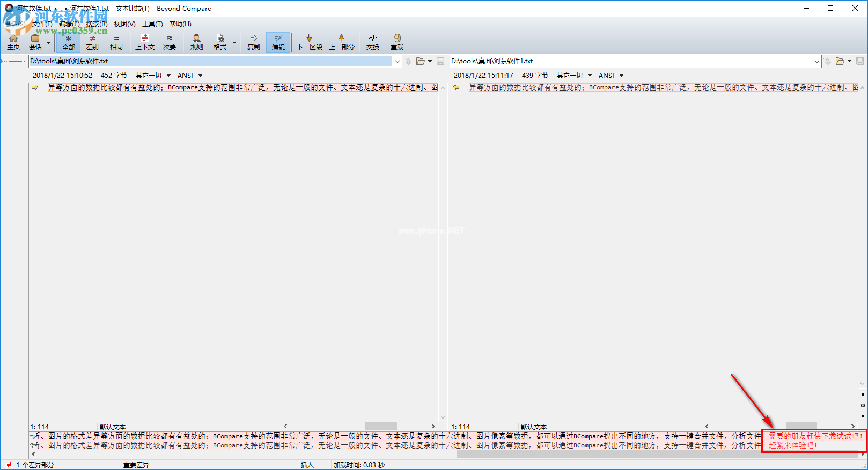Expand the left file path history dropdown
868x470 pixels.
(398, 61)
